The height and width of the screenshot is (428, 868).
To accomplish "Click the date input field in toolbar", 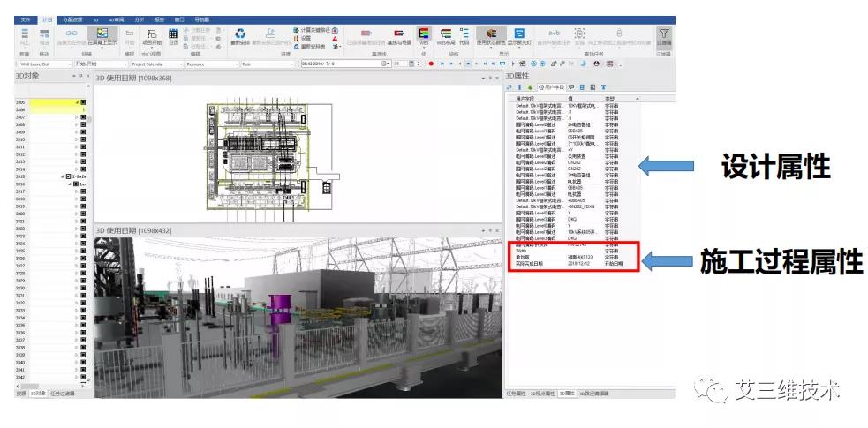I will point(343,64).
